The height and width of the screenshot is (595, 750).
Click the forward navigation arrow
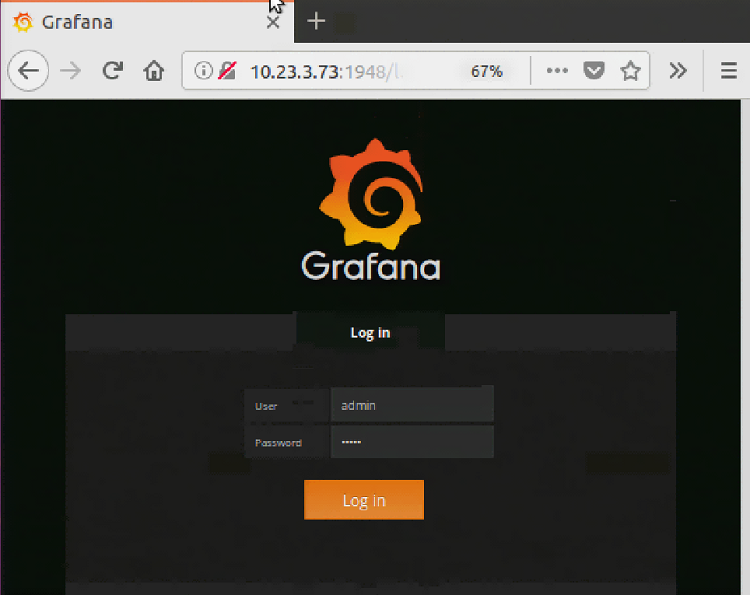coord(71,71)
